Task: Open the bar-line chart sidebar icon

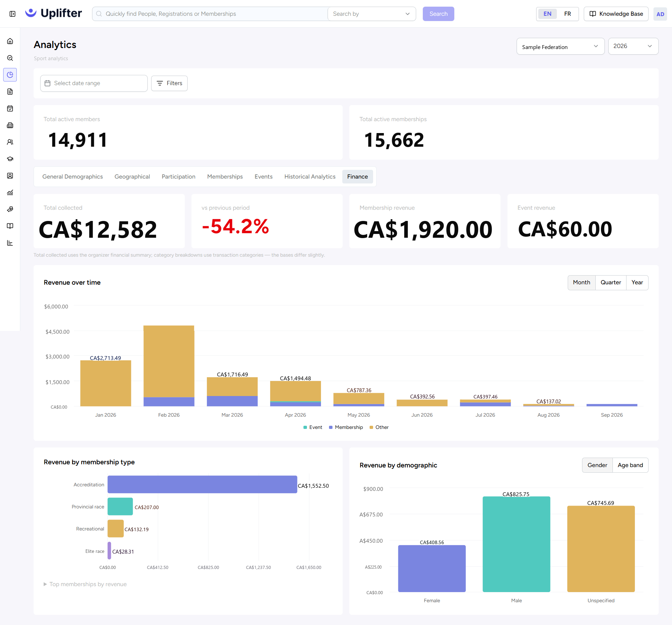Action: (x=10, y=193)
